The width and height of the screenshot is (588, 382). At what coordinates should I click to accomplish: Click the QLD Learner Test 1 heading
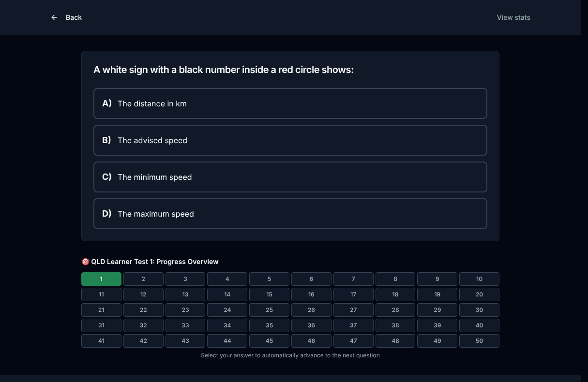coord(155,262)
